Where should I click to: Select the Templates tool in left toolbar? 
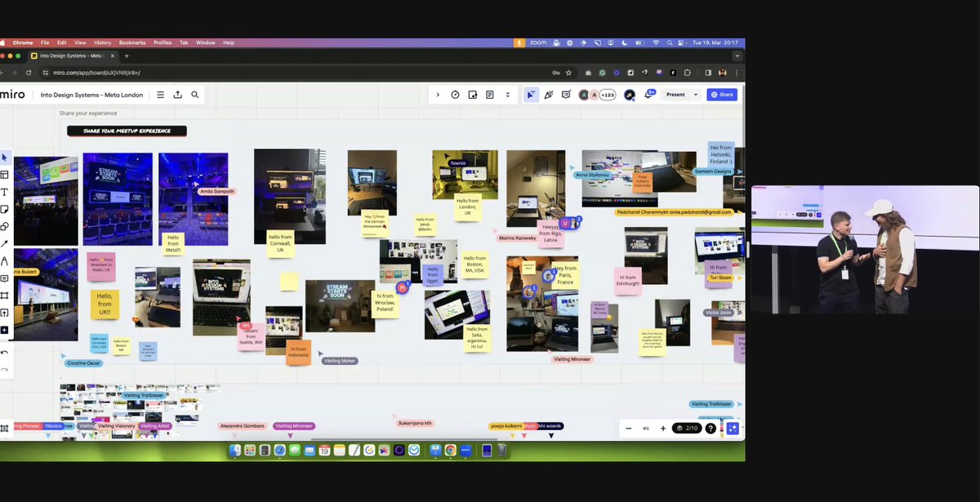pos(4,175)
